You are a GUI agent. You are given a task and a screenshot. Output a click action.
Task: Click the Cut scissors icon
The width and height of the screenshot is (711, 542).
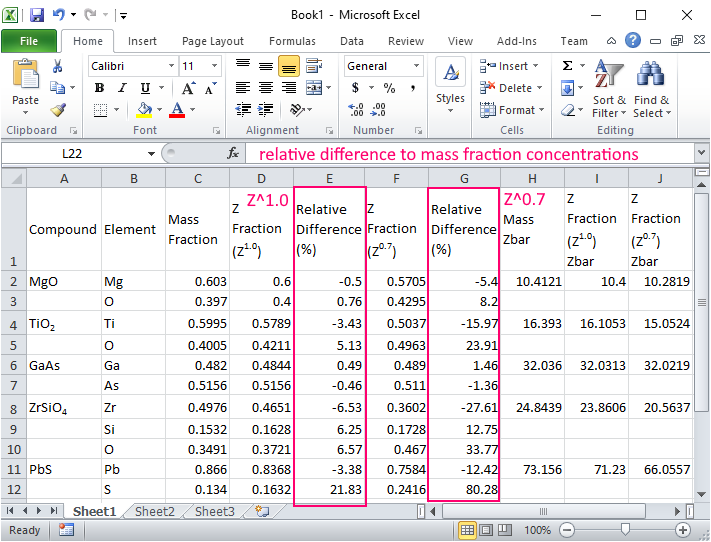(58, 66)
